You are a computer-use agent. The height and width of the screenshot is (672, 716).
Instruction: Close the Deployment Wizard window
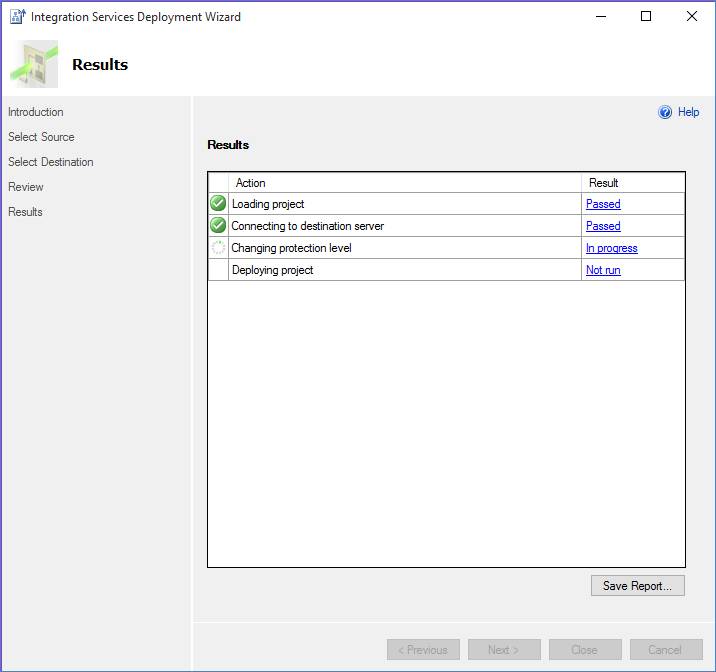point(691,16)
